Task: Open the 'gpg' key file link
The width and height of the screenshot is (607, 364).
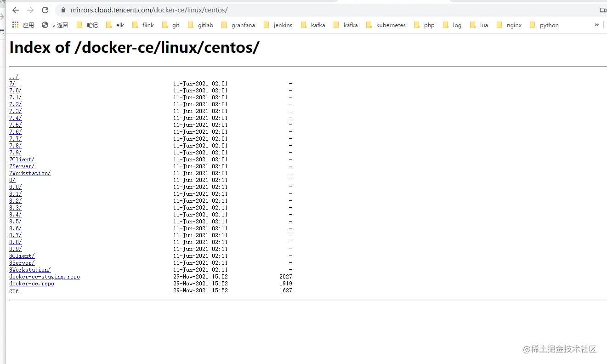Action: [14, 290]
